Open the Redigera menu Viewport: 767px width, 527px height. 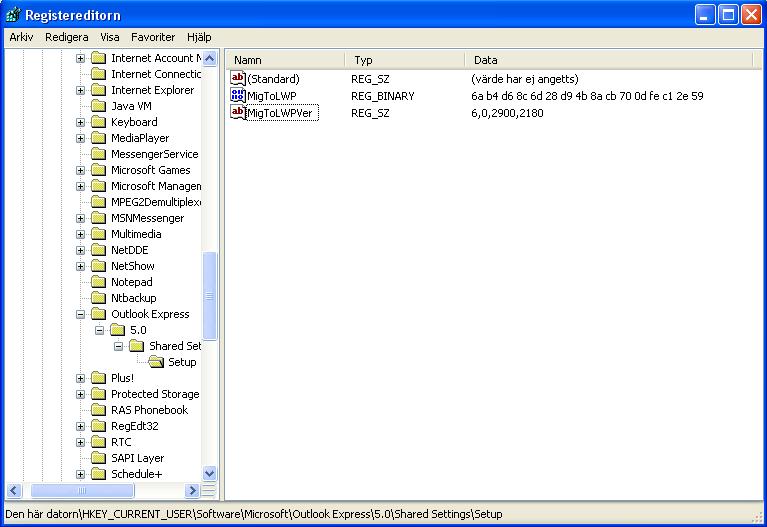point(67,37)
